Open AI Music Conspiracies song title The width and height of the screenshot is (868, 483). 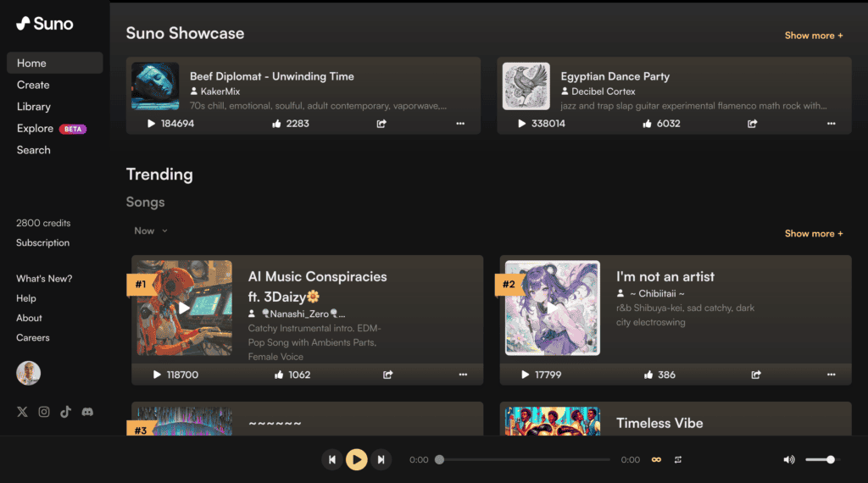317,286
